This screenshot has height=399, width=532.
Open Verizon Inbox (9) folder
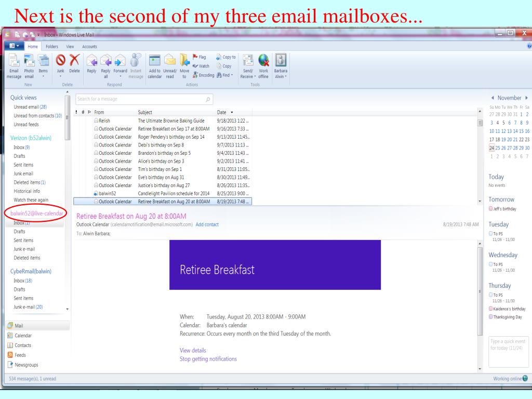[22, 147]
